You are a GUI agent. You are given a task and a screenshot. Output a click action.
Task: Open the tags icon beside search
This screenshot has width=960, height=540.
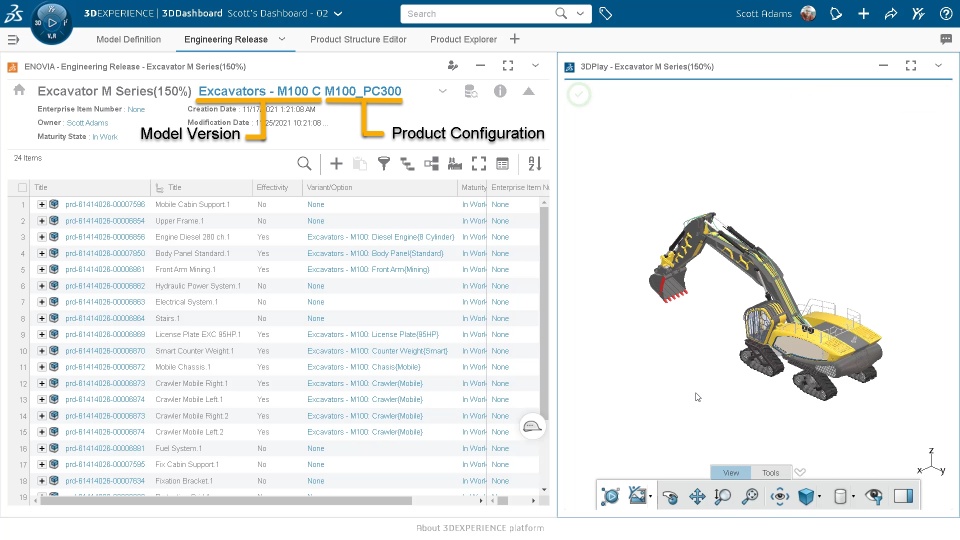tap(606, 13)
